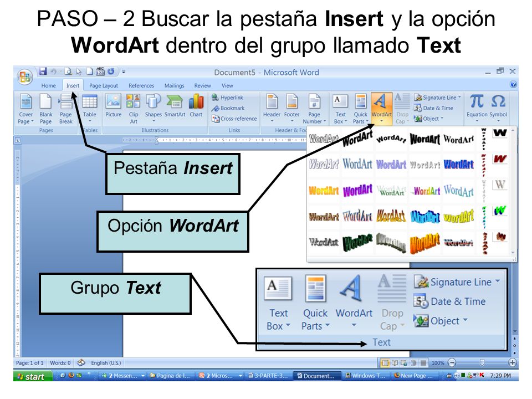Choose the orange gradient WordArt style

(x=324, y=190)
